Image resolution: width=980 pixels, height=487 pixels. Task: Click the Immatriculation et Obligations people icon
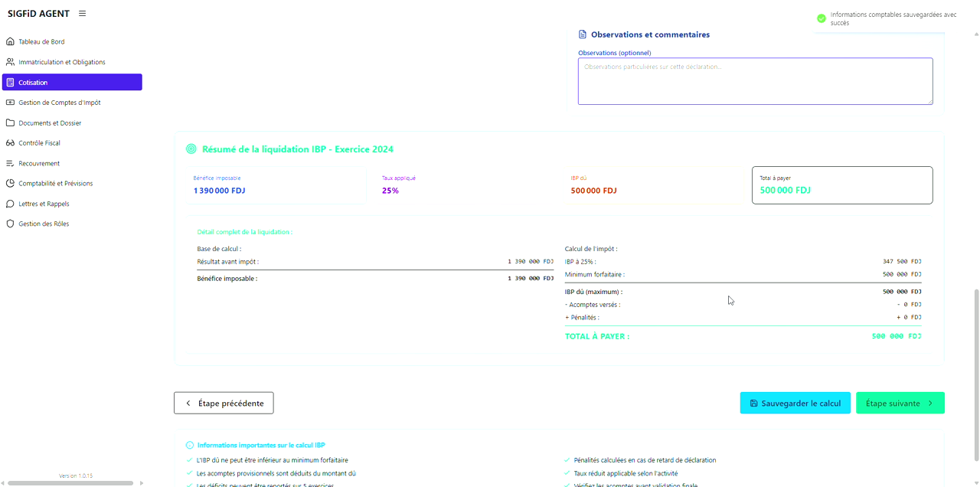click(10, 62)
